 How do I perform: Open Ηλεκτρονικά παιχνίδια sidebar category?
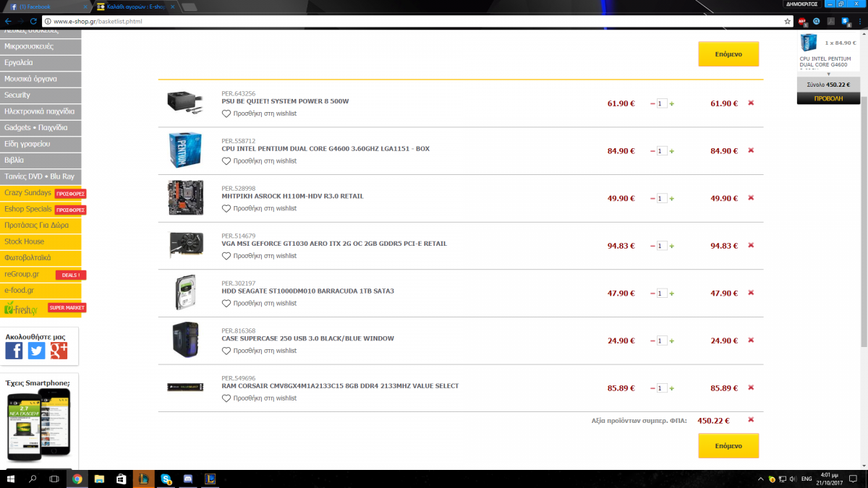coord(41,111)
